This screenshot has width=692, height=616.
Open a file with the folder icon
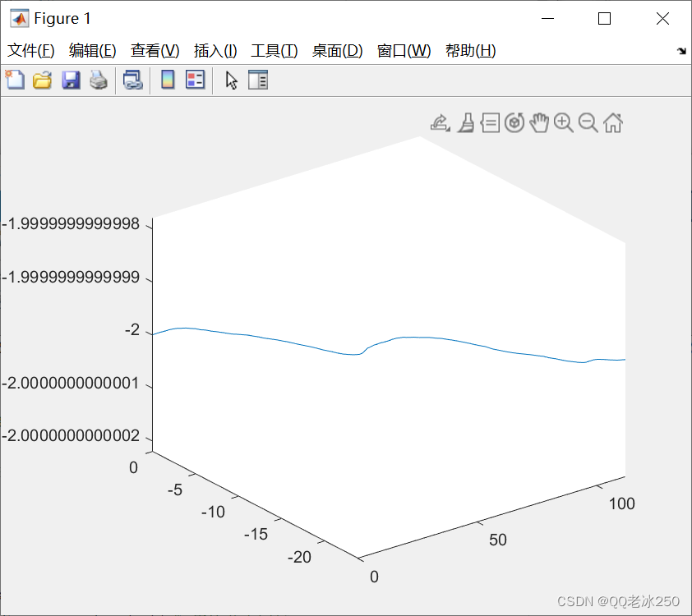click(x=43, y=80)
